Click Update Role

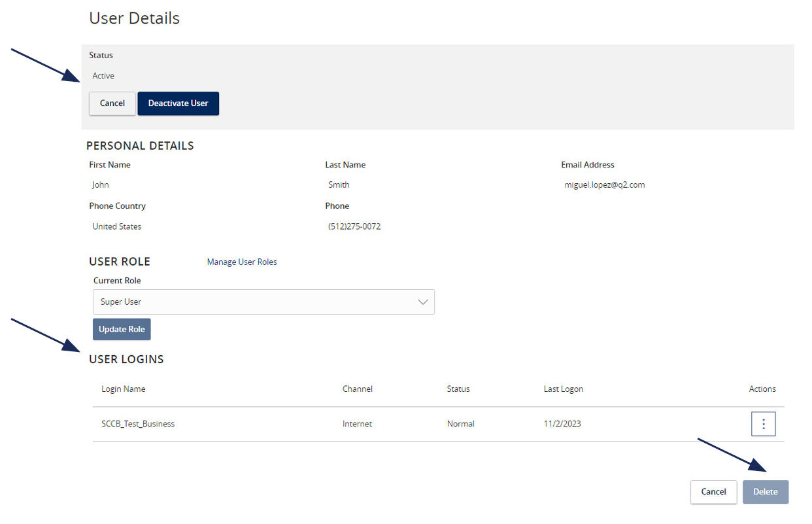122,329
